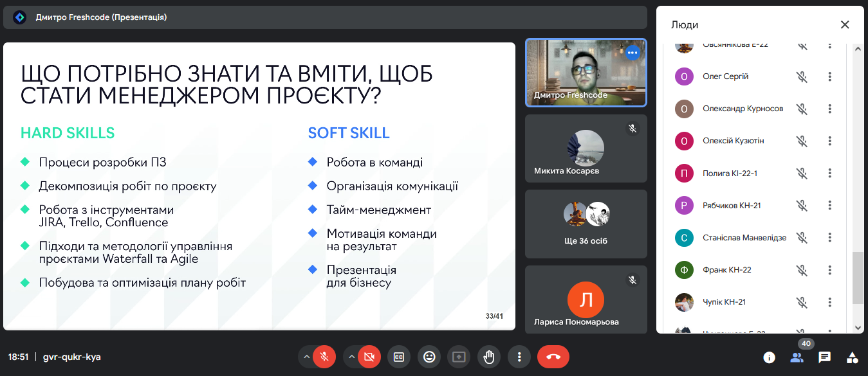Expand microphone audio settings arrow
Image resolution: width=868 pixels, height=376 pixels.
307,357
